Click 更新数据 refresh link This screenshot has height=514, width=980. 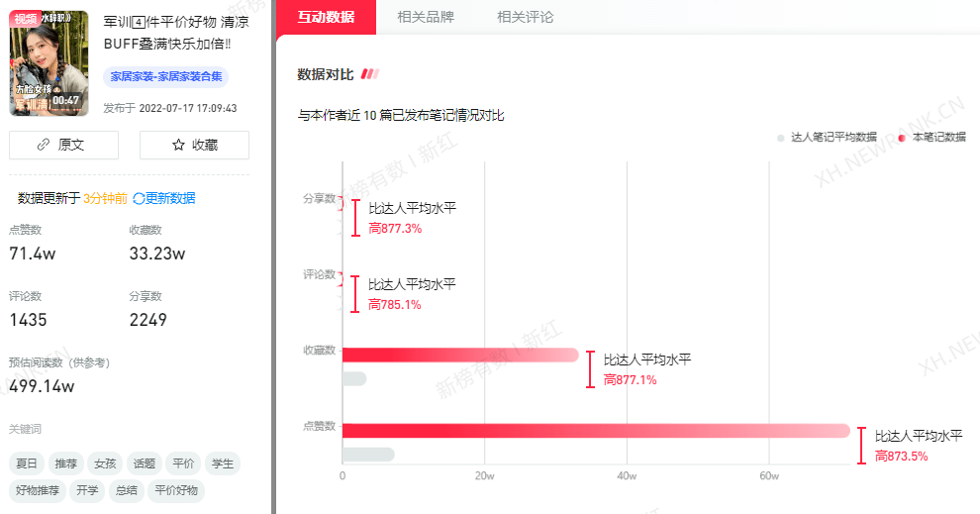point(164,198)
